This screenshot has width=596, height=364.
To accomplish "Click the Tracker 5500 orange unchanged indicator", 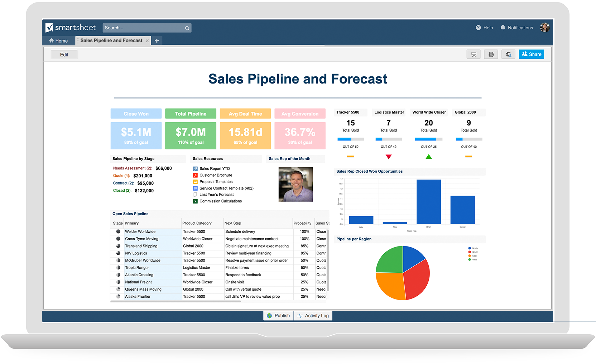I will (x=350, y=157).
